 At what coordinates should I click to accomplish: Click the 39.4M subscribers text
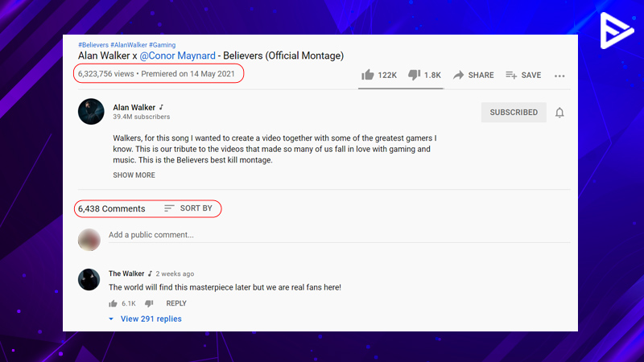pyautogui.click(x=142, y=117)
